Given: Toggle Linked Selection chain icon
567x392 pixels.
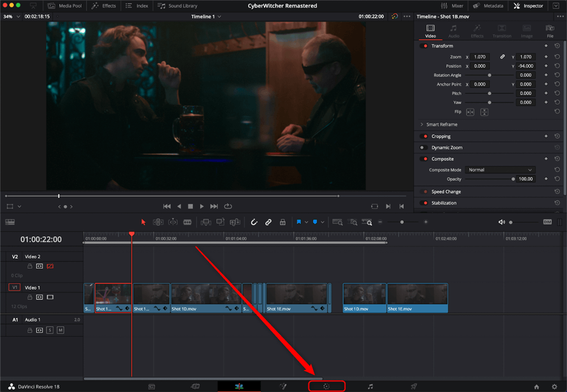Looking at the screenshot, I should 268,222.
